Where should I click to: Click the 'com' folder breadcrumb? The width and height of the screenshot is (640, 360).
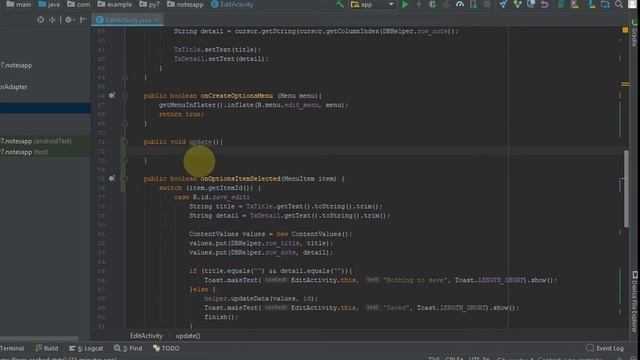pos(78,4)
